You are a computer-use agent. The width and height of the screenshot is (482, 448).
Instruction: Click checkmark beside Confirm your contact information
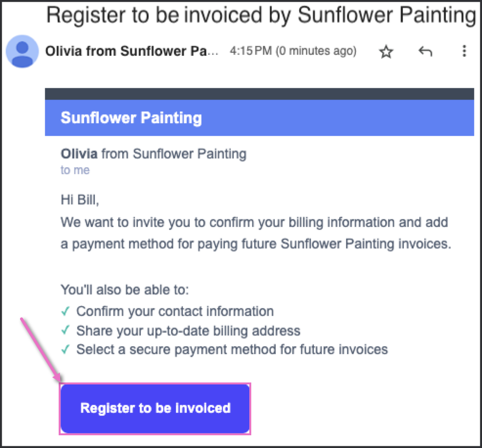[66, 311]
